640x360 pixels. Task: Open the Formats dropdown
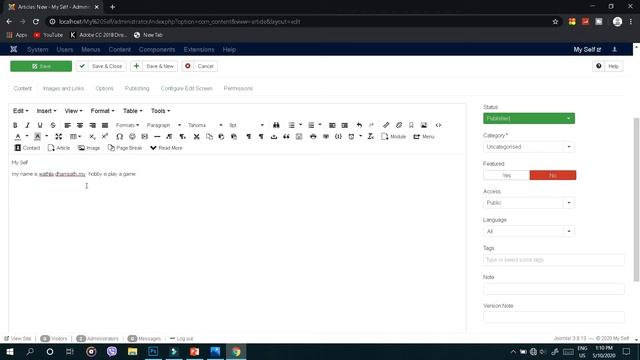(x=127, y=125)
